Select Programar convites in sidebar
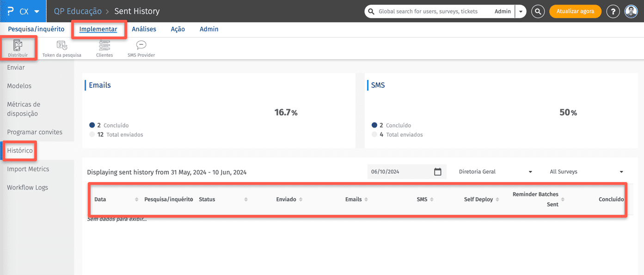Image resolution: width=644 pixels, height=275 pixels. click(x=35, y=132)
